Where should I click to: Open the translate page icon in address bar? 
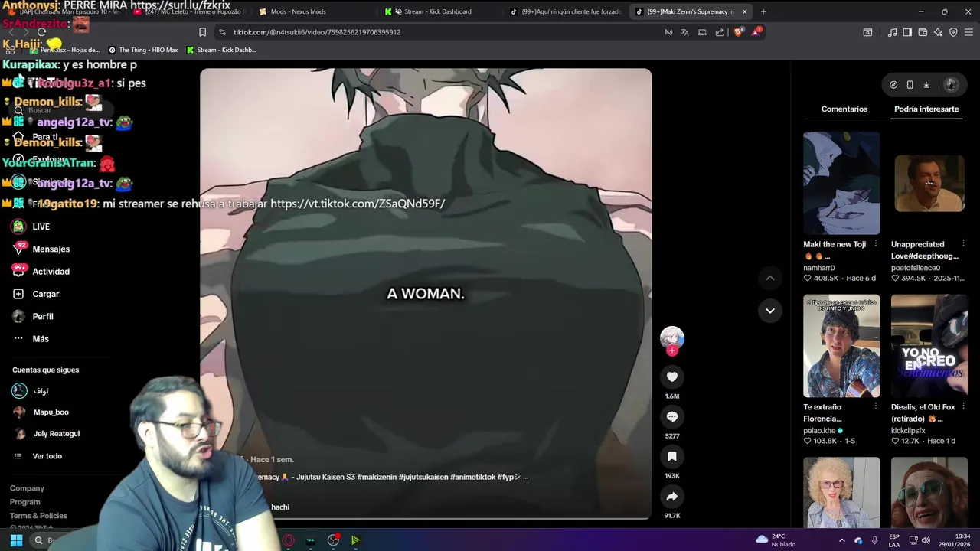(684, 32)
